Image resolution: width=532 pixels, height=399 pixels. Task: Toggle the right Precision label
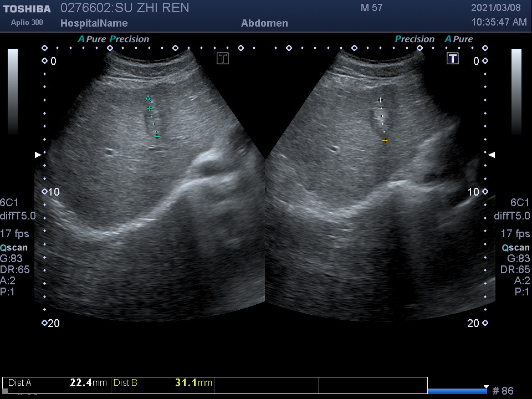point(415,39)
